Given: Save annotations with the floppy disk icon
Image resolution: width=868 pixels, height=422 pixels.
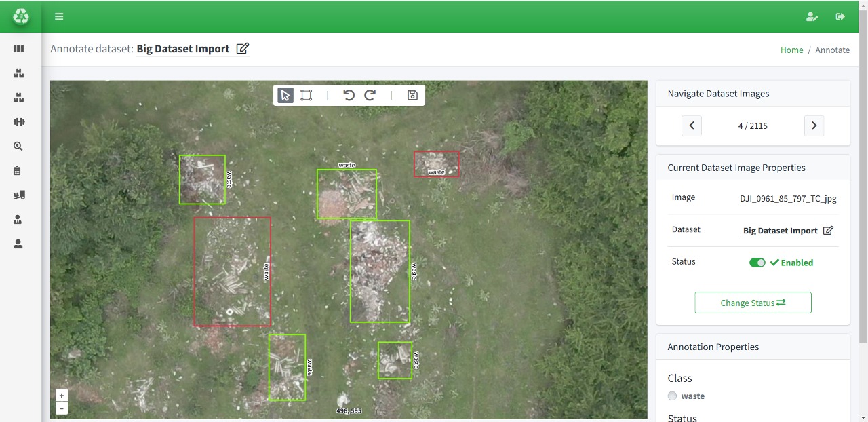Looking at the screenshot, I should (412, 95).
